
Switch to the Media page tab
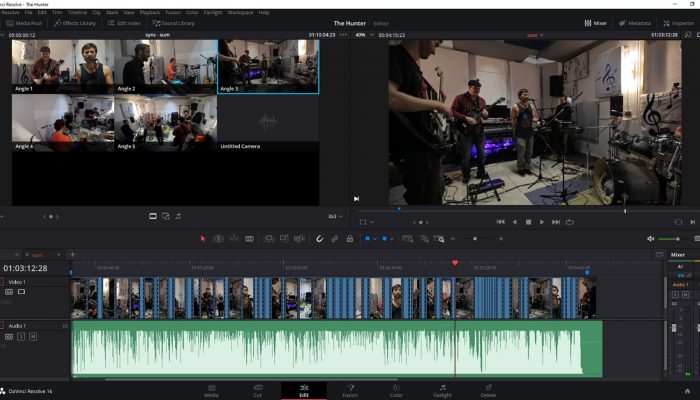coord(212,391)
